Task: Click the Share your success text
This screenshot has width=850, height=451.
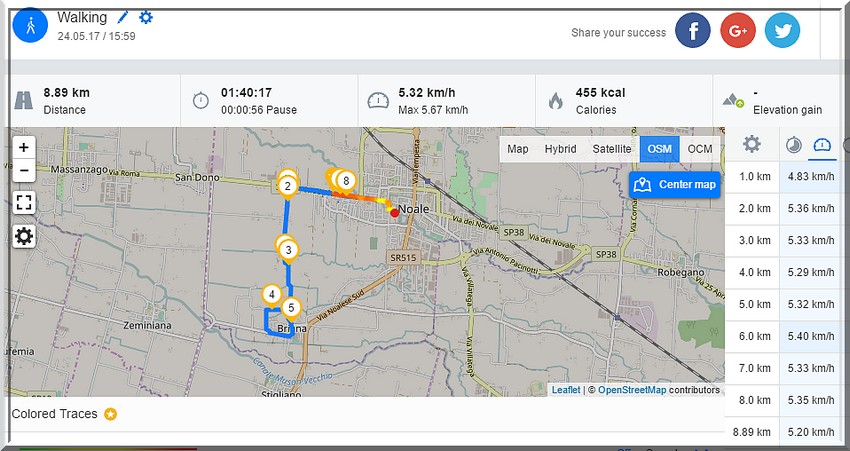Action: (619, 33)
